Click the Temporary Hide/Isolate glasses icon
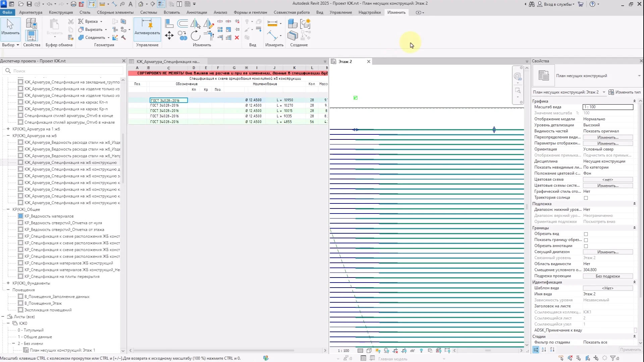The width and height of the screenshot is (644, 362). tap(413, 351)
